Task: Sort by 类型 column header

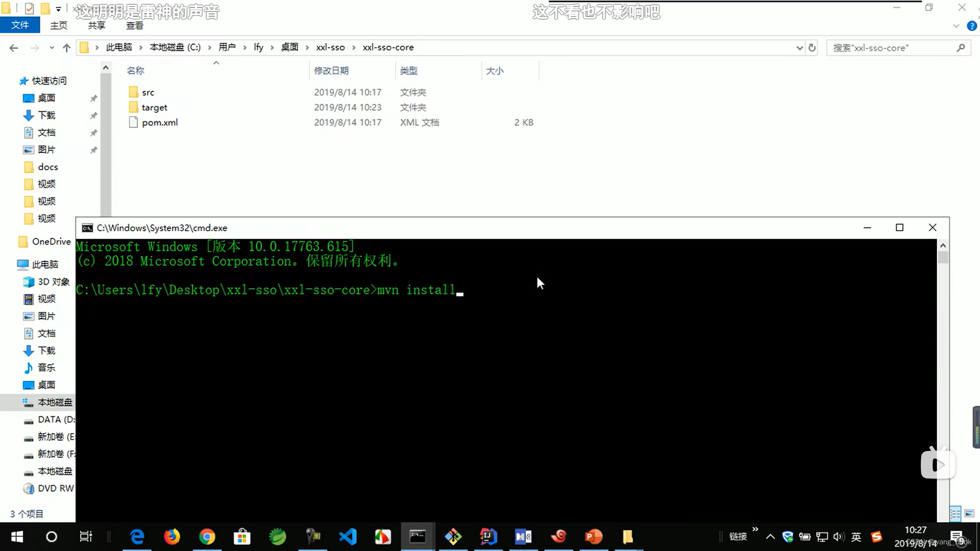Action: [408, 70]
